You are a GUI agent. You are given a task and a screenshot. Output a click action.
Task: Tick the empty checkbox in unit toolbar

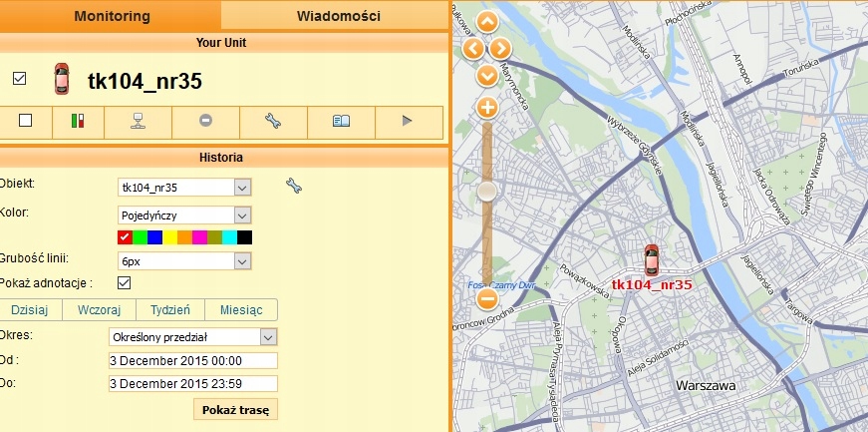26,121
